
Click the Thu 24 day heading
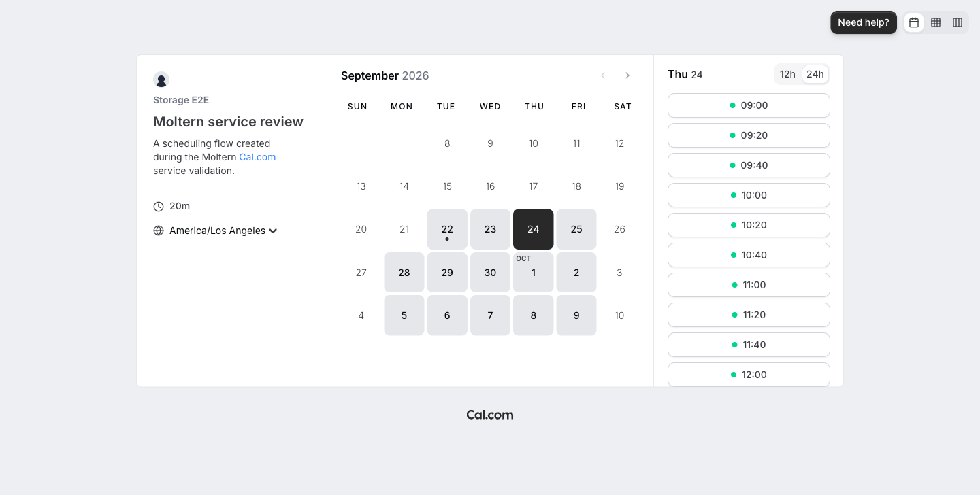(685, 74)
